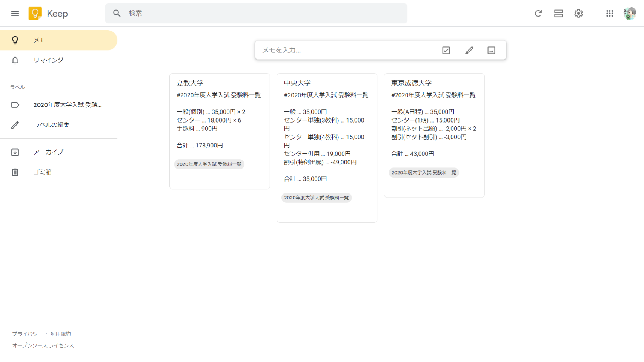Select リマインダー in the sidebar
The height and width of the screenshot is (362, 644).
point(51,60)
